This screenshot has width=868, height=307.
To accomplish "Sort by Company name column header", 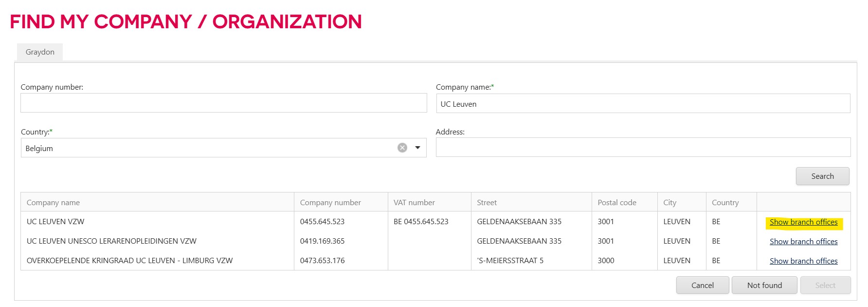I will pyautogui.click(x=53, y=203).
